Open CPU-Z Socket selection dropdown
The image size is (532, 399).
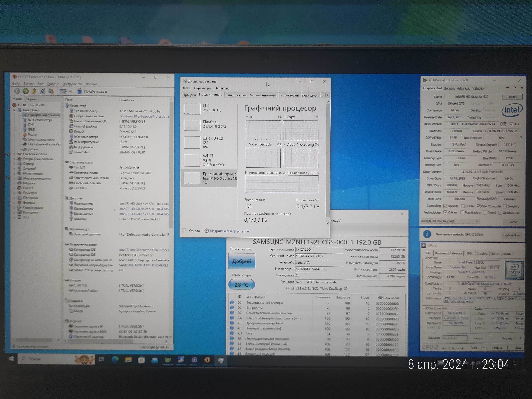[455, 338]
